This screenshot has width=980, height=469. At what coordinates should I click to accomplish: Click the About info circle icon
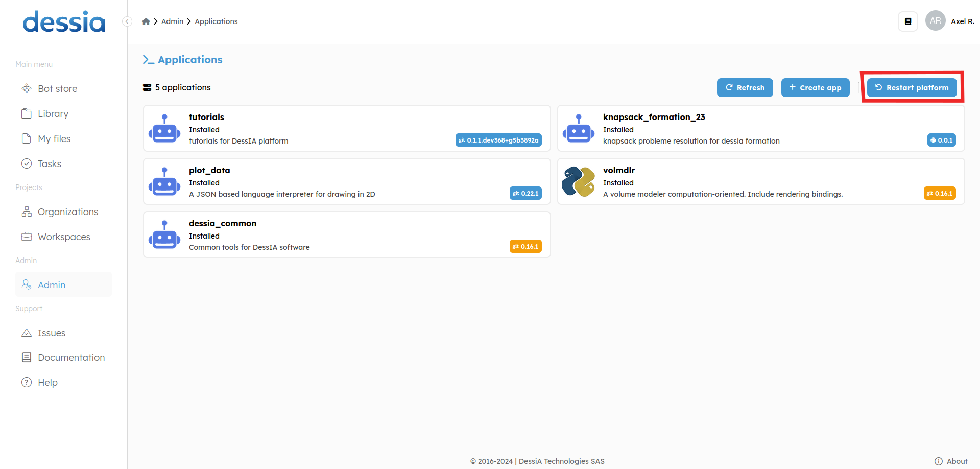pyautogui.click(x=939, y=461)
